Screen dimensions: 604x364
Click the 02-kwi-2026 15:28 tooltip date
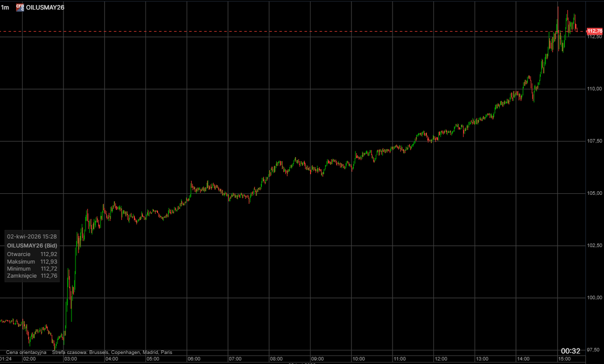point(31,236)
